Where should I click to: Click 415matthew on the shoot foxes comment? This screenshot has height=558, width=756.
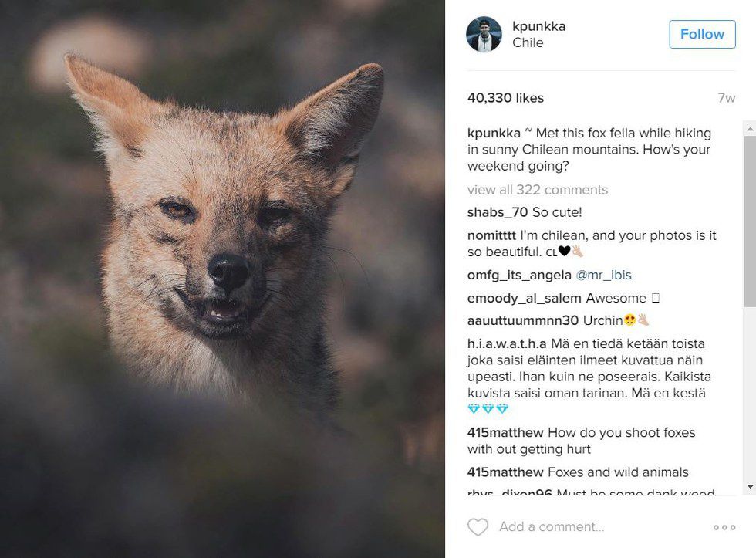[x=505, y=433]
